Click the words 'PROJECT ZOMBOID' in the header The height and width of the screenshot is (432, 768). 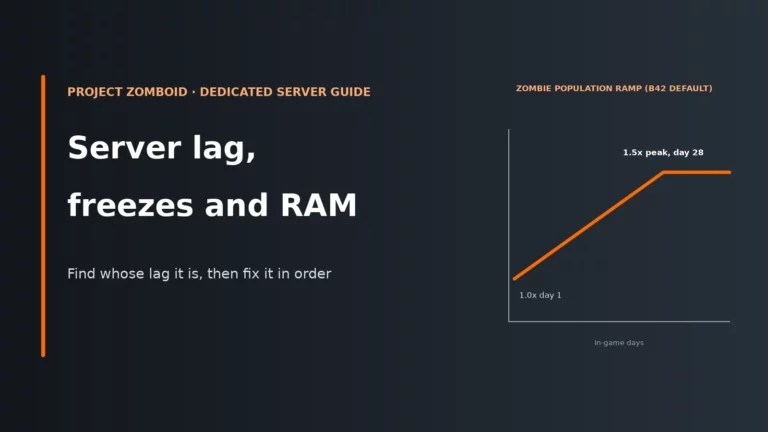point(127,92)
